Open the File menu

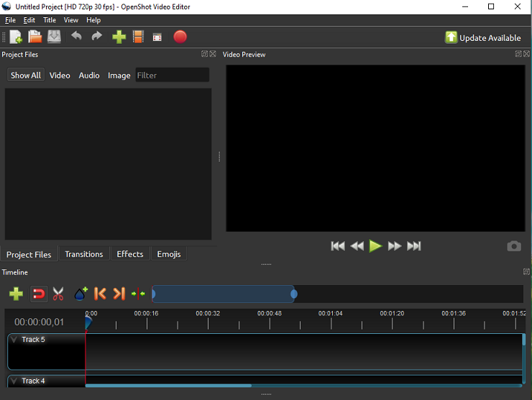[x=10, y=20]
